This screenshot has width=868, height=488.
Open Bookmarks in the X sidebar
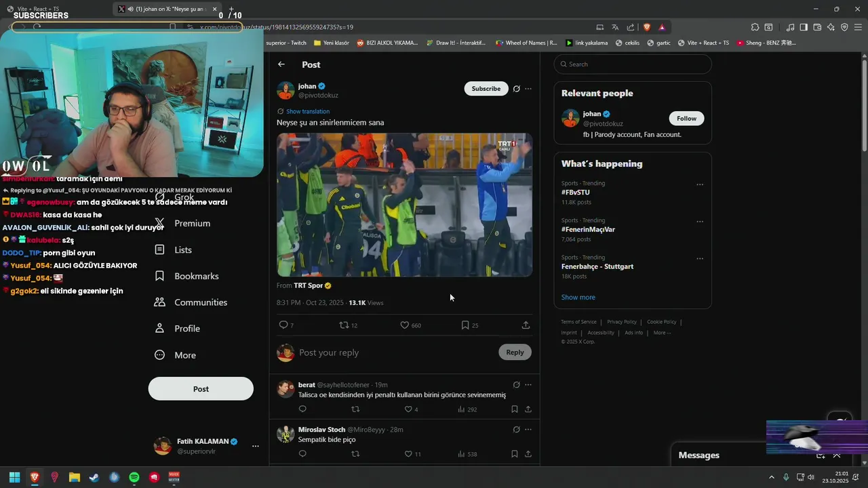coord(187,277)
